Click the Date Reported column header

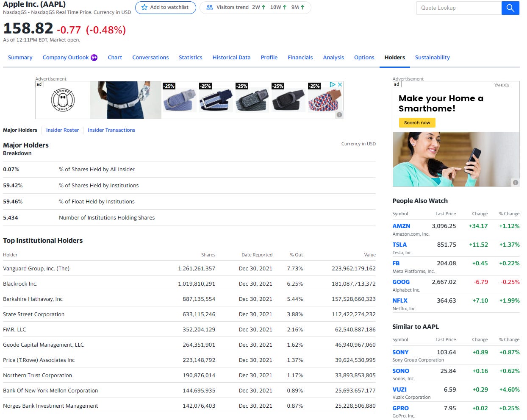[x=257, y=255]
